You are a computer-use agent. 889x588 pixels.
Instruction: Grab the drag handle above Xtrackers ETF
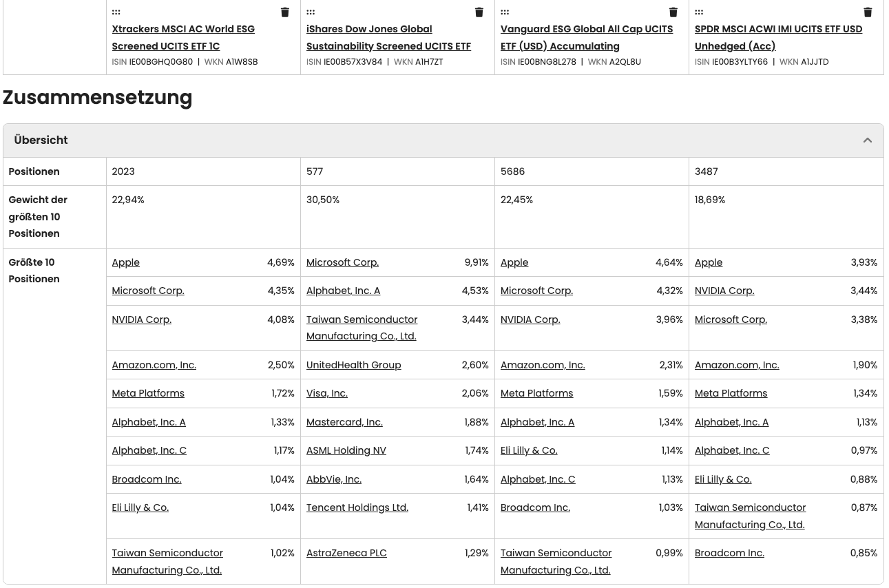click(x=116, y=12)
